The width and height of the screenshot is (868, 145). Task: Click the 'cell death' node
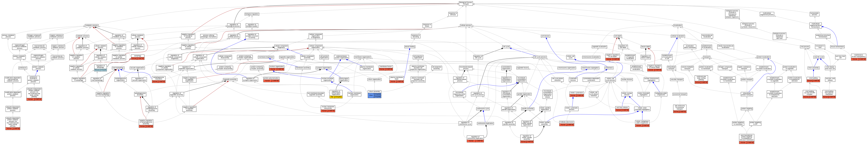[618, 36]
